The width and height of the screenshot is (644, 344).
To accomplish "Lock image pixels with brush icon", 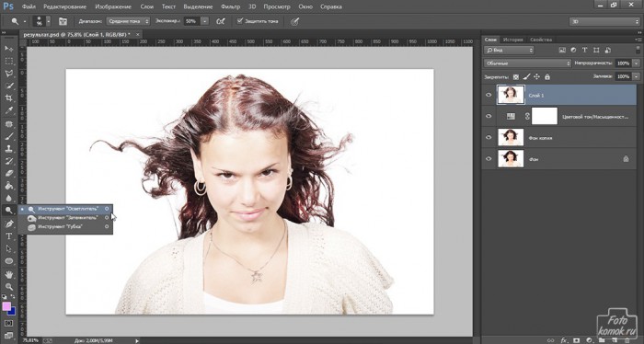I will [526, 76].
